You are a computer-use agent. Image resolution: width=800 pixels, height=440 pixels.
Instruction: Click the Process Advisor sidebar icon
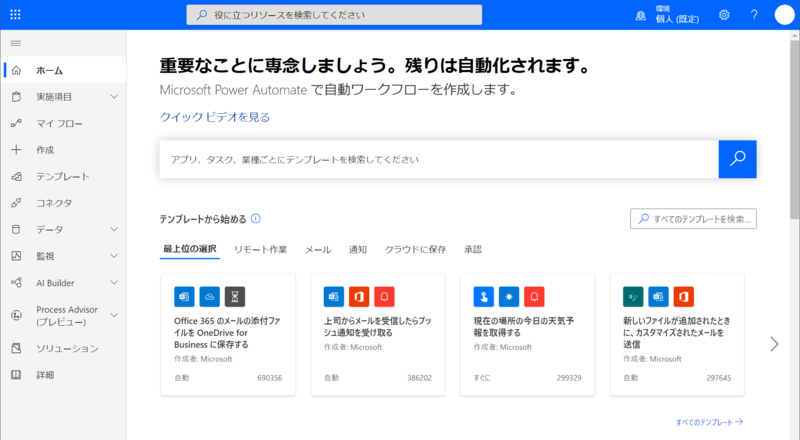(x=16, y=315)
